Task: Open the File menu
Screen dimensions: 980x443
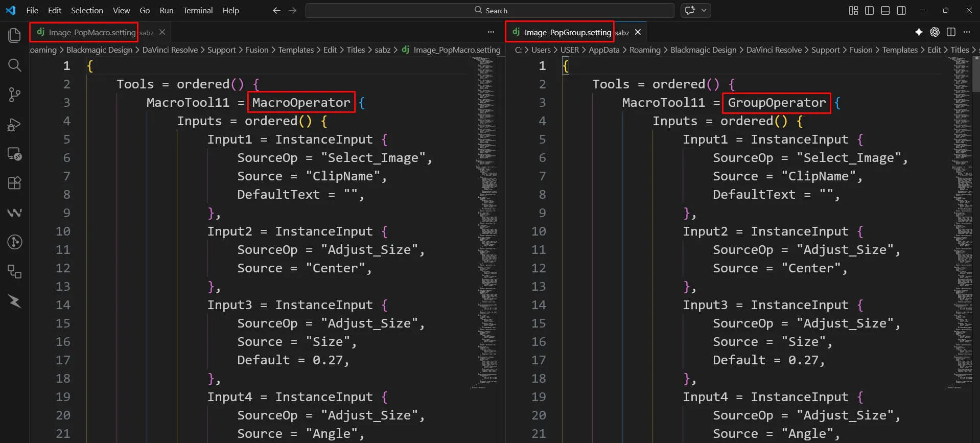Action: [x=32, y=10]
